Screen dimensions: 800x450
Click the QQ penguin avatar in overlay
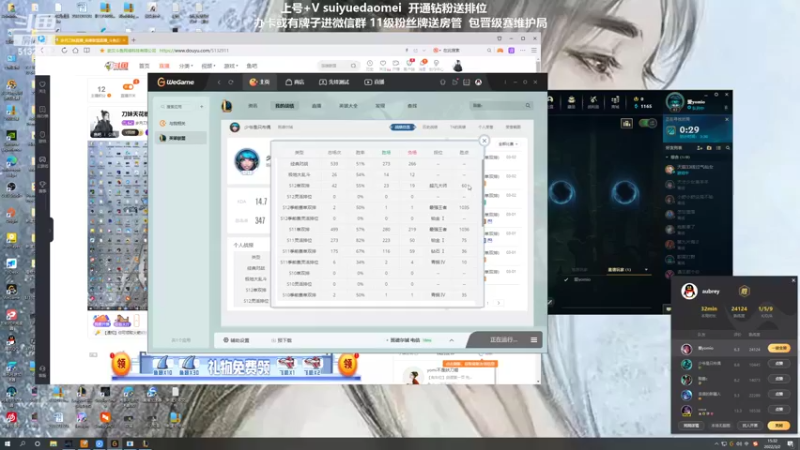[689, 291]
